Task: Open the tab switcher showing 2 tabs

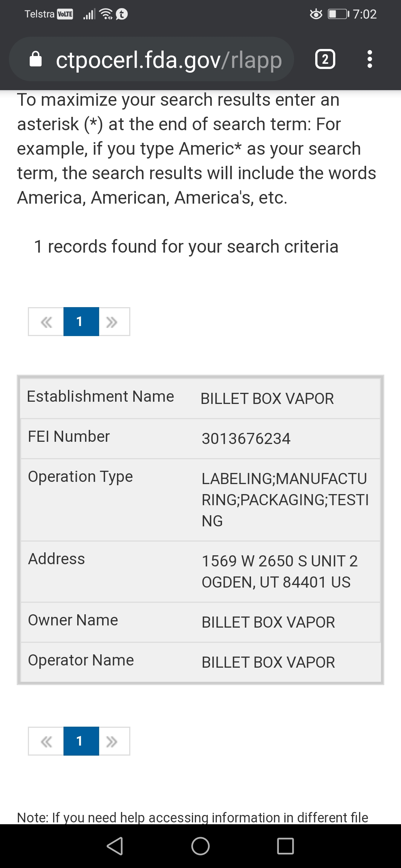Action: coord(325,59)
